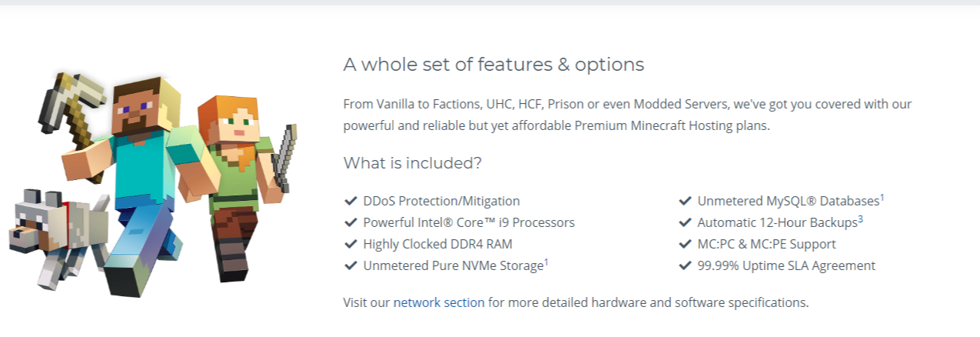Click checkmark beside Highly Clocked DDR4 RAM
This screenshot has height=337, width=980.
(x=350, y=244)
